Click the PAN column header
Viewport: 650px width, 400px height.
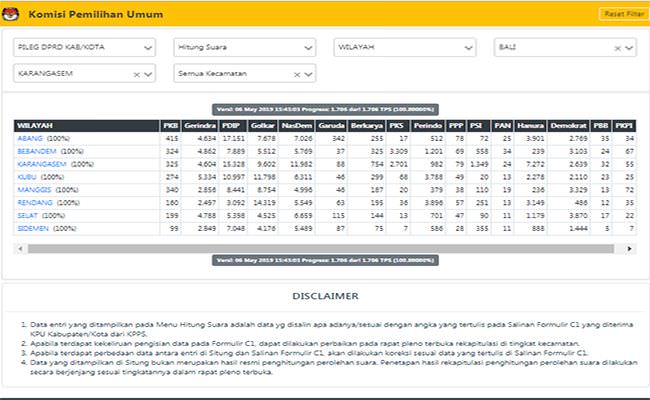pyautogui.click(x=502, y=126)
